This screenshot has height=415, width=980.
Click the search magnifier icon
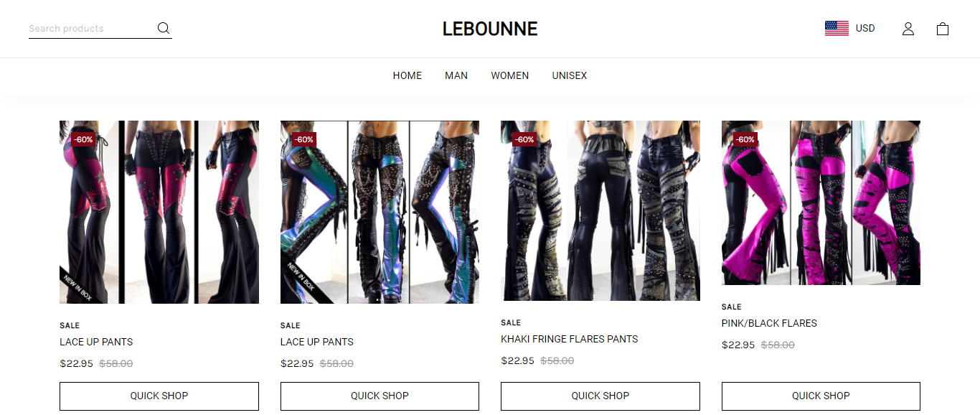164,28
